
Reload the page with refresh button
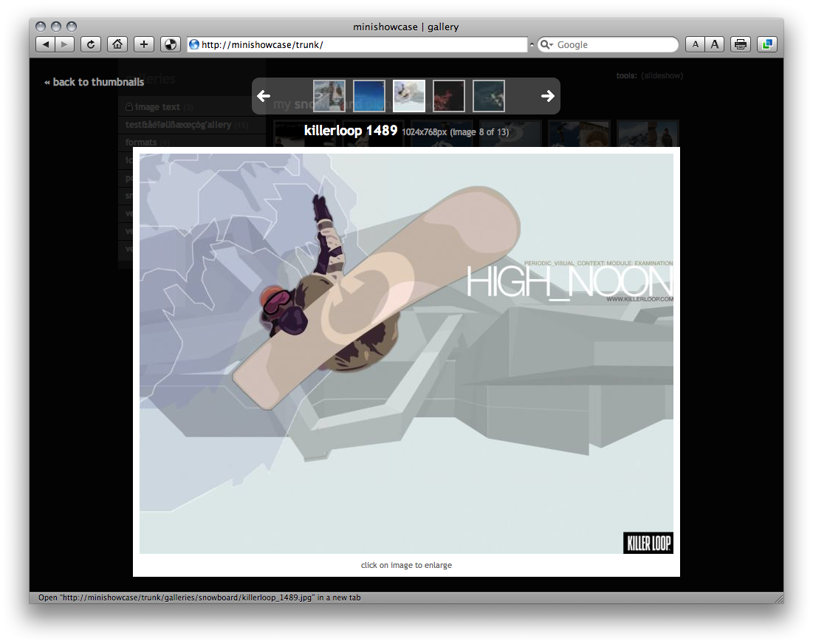click(x=91, y=44)
